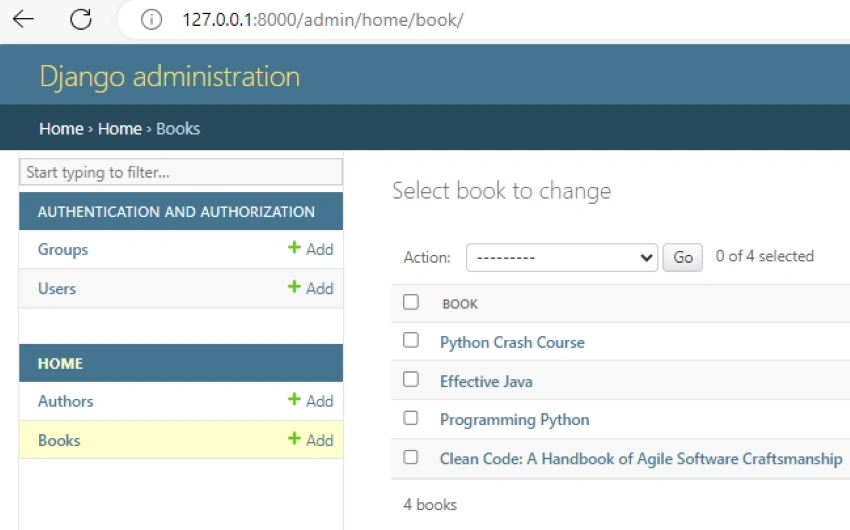
Task: Open the Programming Python book link
Action: tap(514, 420)
